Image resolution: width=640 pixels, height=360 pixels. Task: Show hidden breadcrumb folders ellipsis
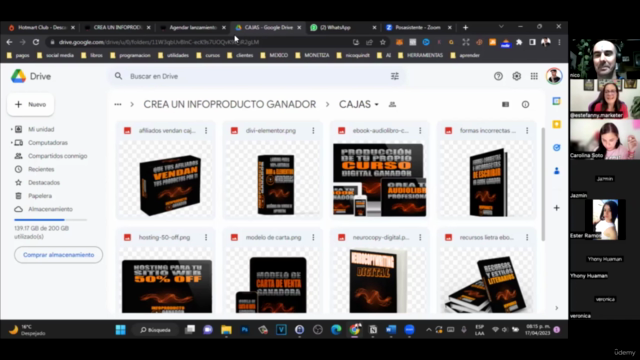tap(118, 104)
